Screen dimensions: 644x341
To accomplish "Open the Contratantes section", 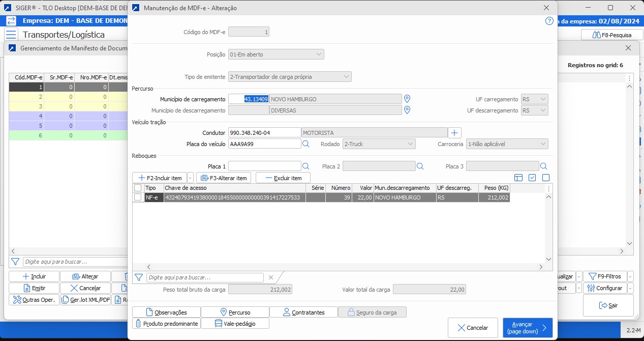I will (303, 312).
